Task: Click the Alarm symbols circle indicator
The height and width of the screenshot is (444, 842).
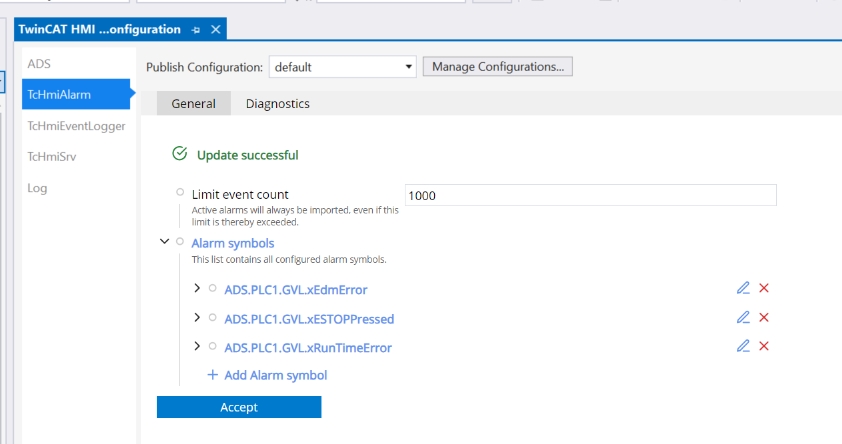Action: (180, 242)
